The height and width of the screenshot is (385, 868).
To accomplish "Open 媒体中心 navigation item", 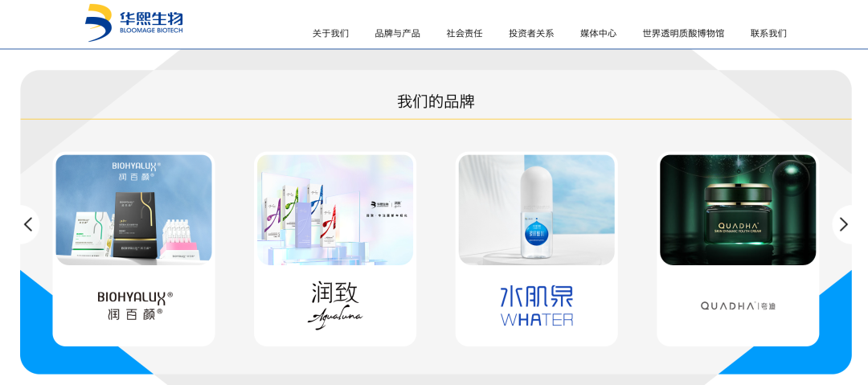I will (599, 33).
